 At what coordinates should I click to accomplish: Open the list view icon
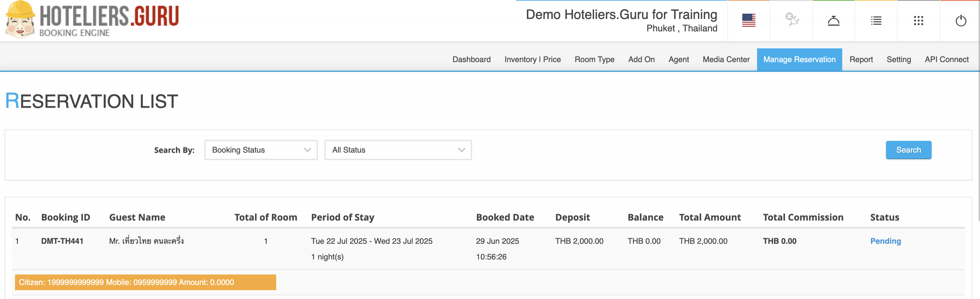(876, 21)
